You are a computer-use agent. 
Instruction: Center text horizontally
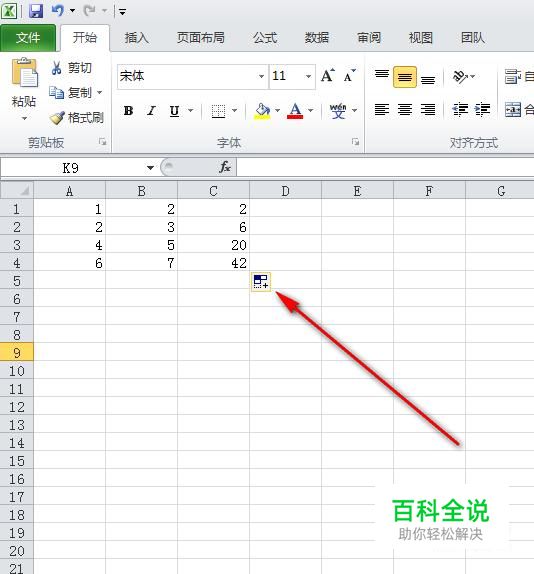(x=405, y=109)
